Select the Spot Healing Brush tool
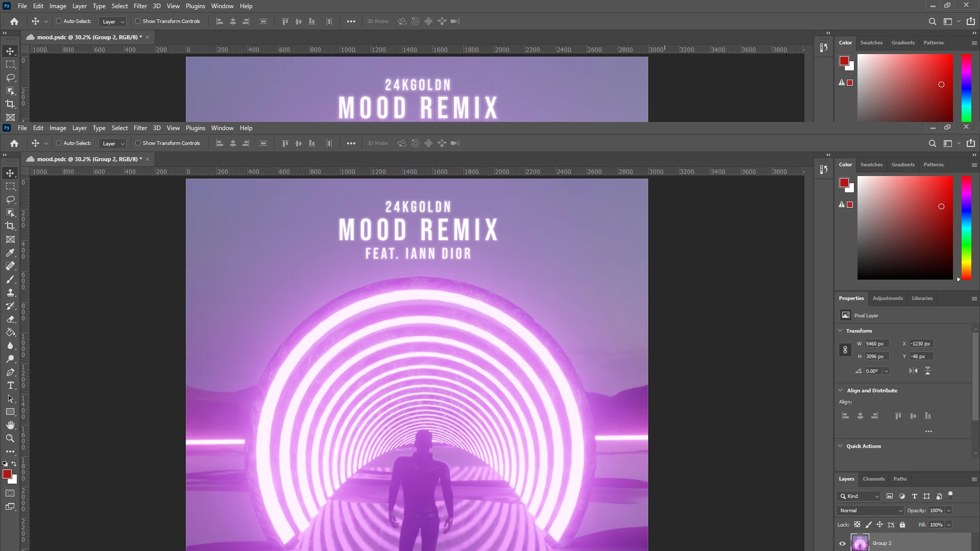Image resolution: width=980 pixels, height=551 pixels. (x=10, y=266)
